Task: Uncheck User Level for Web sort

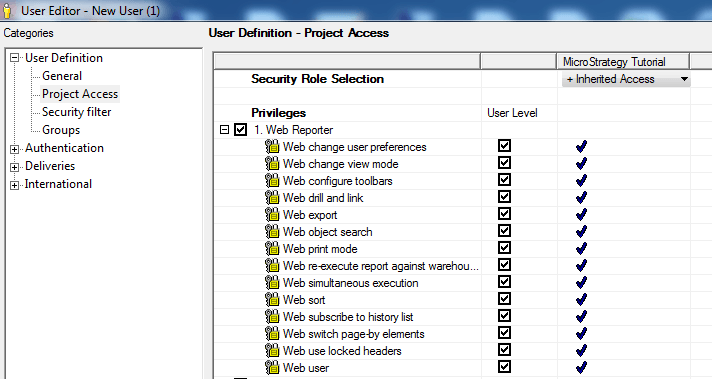Action: (504, 299)
